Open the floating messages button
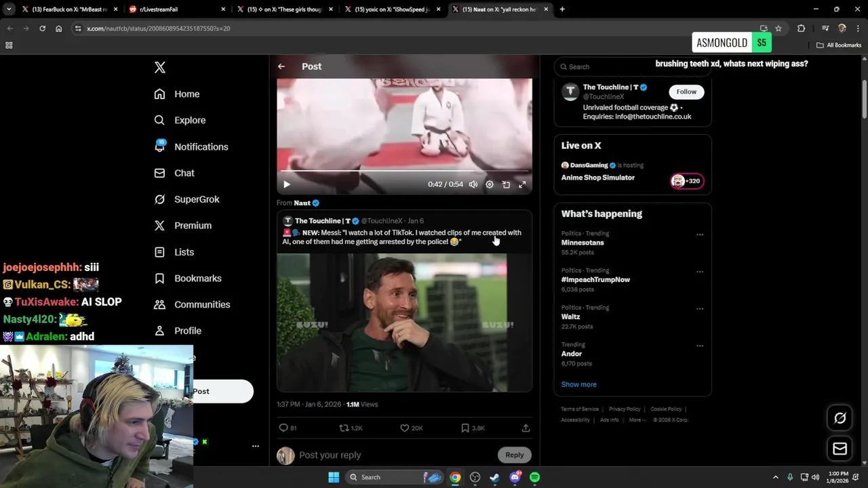 coord(840,449)
